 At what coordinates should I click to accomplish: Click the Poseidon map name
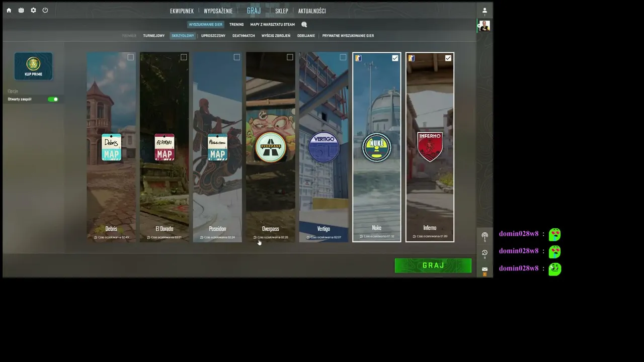pos(217,229)
